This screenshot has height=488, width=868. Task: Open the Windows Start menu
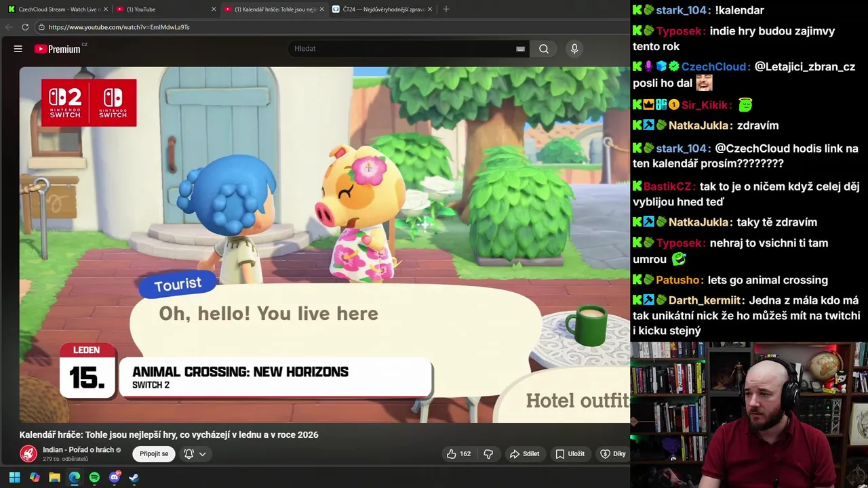click(x=14, y=477)
